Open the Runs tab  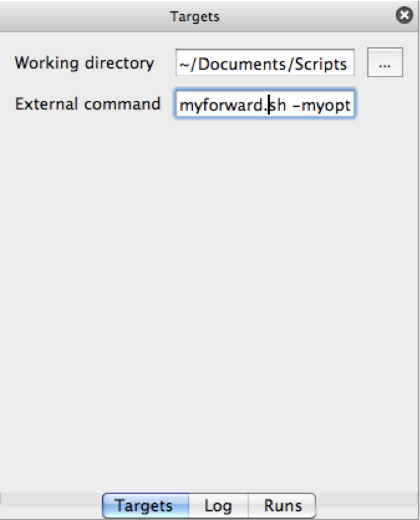[283, 506]
